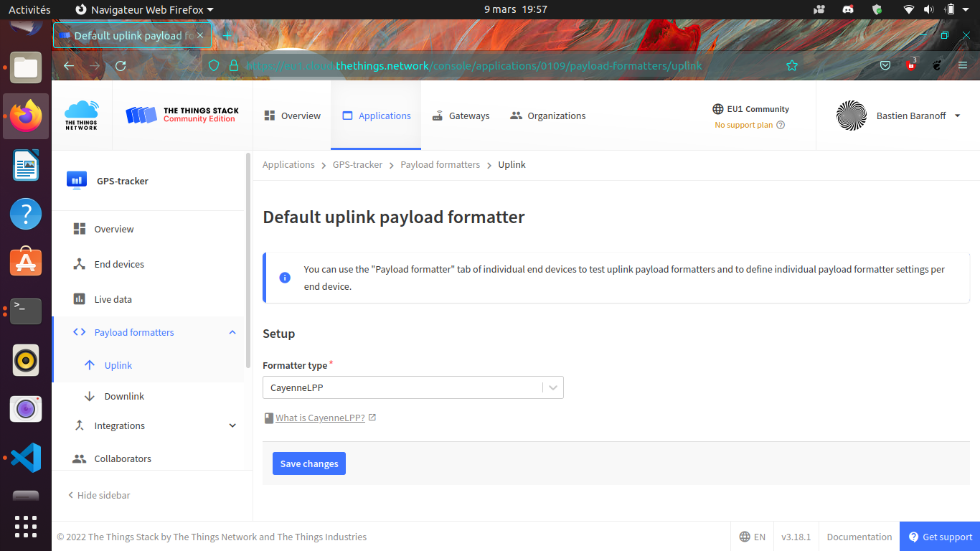
Task: Go back with browser back arrow
Action: pyautogui.click(x=69, y=65)
